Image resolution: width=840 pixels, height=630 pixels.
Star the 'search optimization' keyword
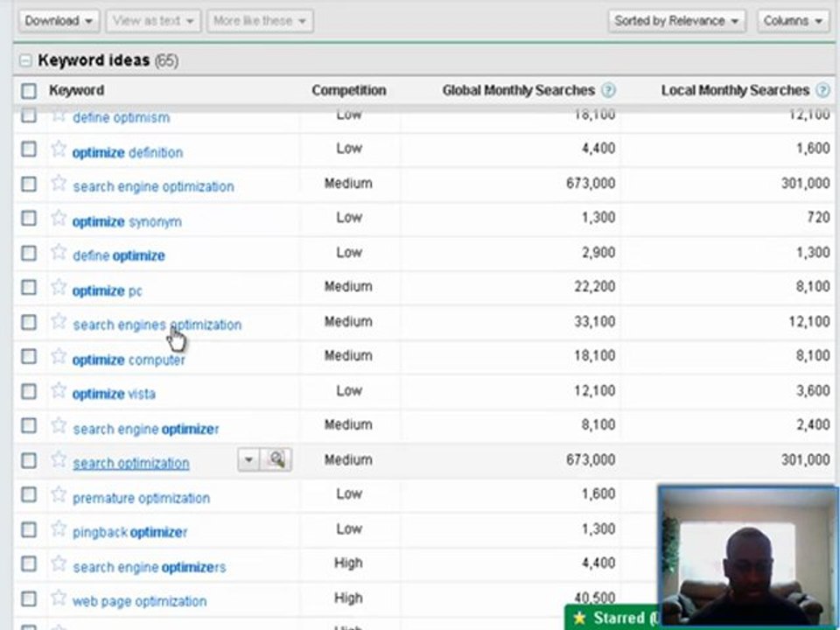(x=59, y=459)
